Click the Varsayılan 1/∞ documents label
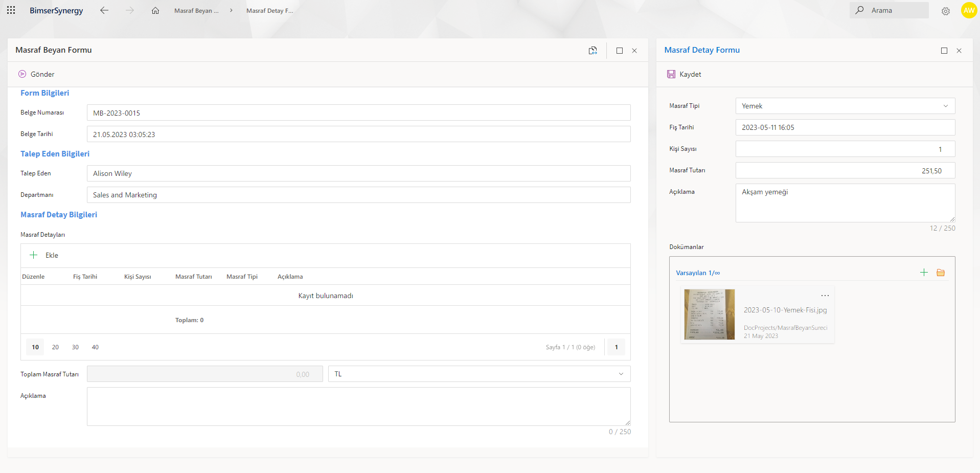The image size is (980, 473). coord(698,273)
